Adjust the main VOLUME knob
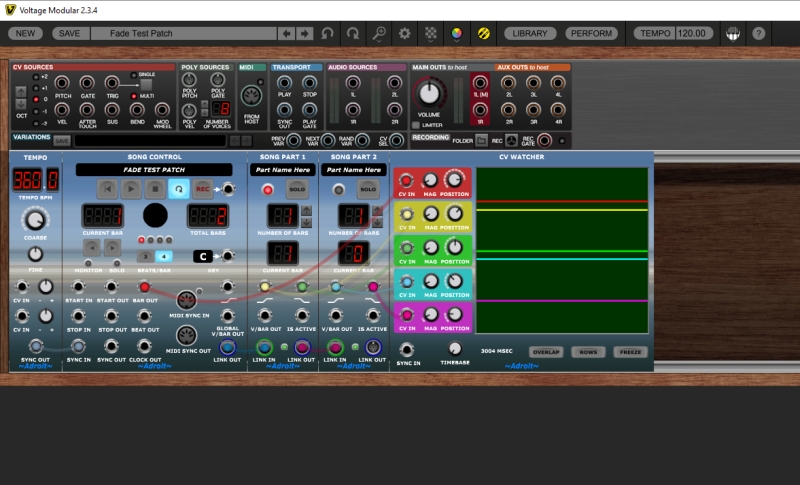 coord(429,93)
